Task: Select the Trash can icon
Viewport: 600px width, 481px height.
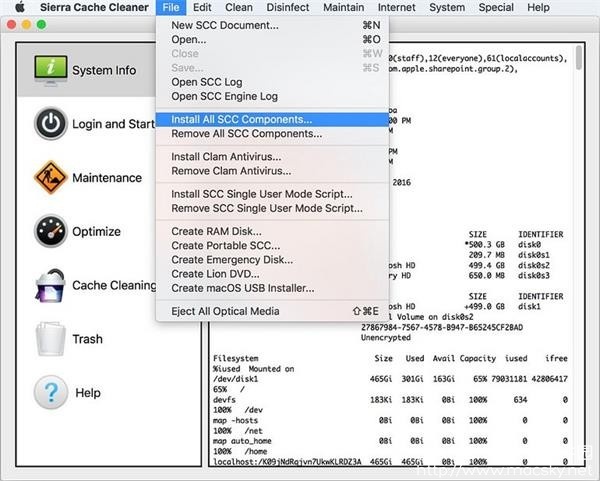Action: click(51, 339)
